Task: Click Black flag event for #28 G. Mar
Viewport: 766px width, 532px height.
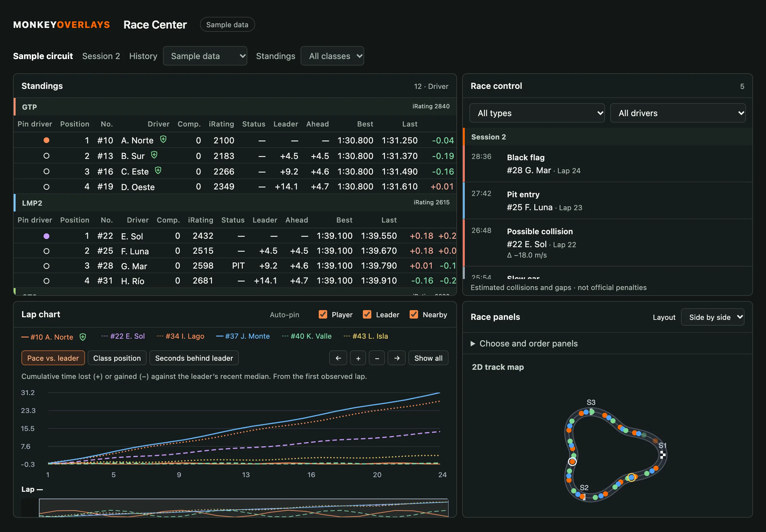Action: pyautogui.click(x=608, y=164)
